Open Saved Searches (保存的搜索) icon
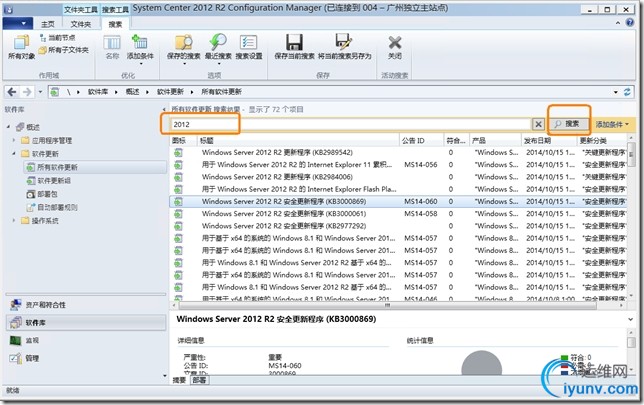The width and height of the screenshot is (644, 405). [x=184, y=48]
